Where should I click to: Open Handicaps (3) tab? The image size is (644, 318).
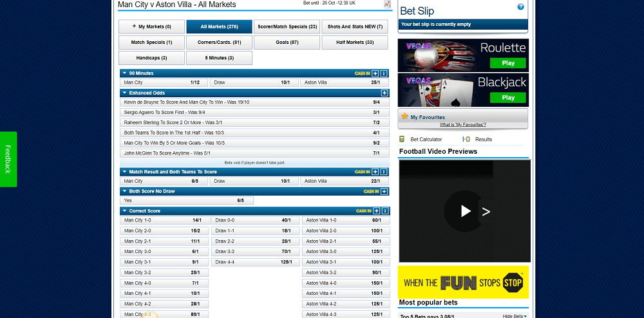[x=151, y=58]
